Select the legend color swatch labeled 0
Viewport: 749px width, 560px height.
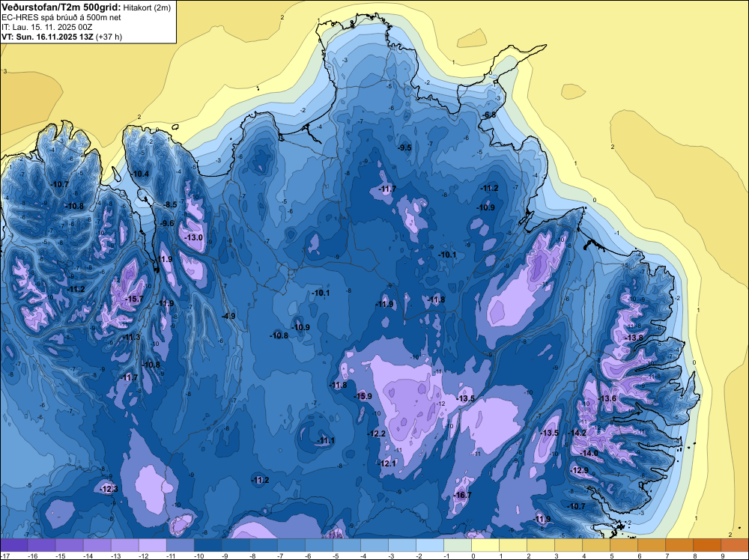(x=485, y=545)
